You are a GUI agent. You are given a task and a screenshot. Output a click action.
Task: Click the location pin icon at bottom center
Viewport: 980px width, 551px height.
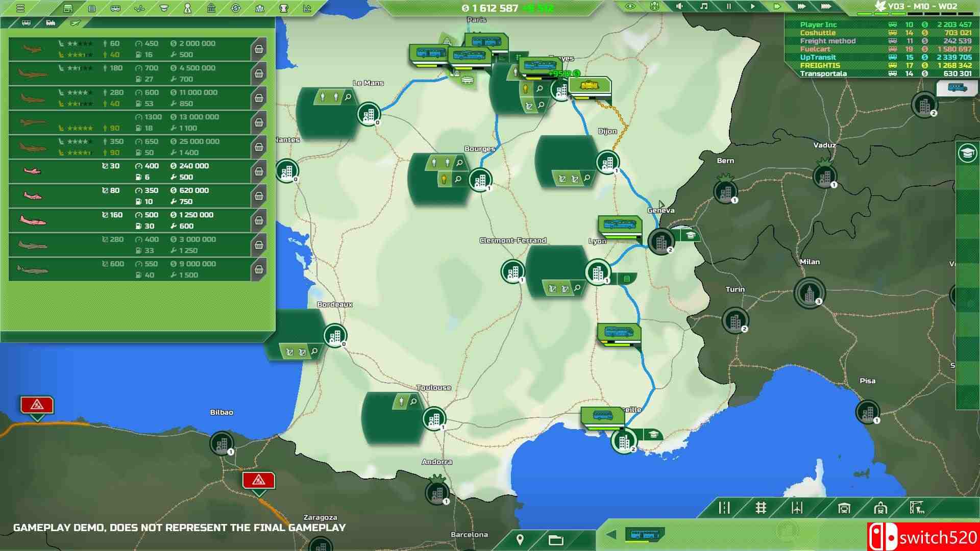click(x=520, y=540)
